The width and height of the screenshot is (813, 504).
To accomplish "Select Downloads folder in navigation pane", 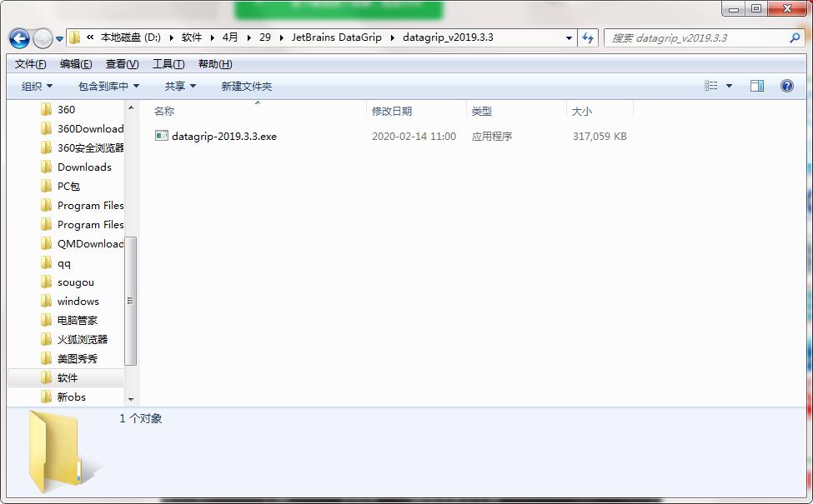I will coord(84,167).
